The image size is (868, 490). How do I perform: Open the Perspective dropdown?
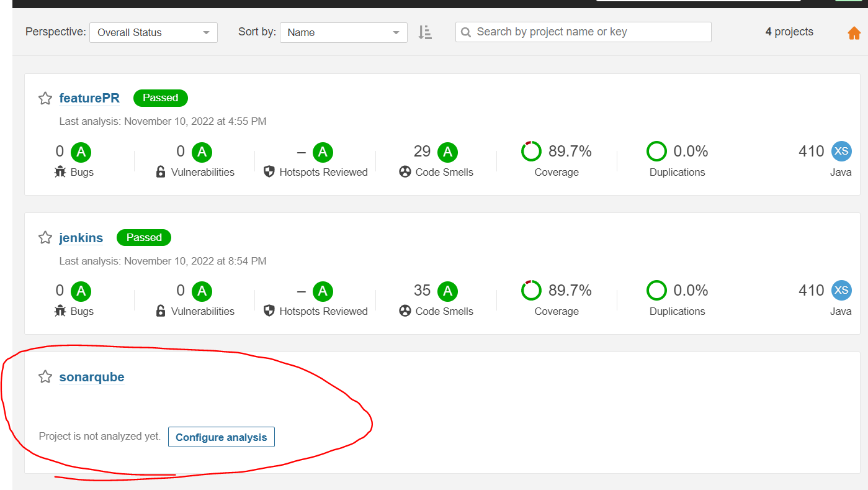point(153,32)
